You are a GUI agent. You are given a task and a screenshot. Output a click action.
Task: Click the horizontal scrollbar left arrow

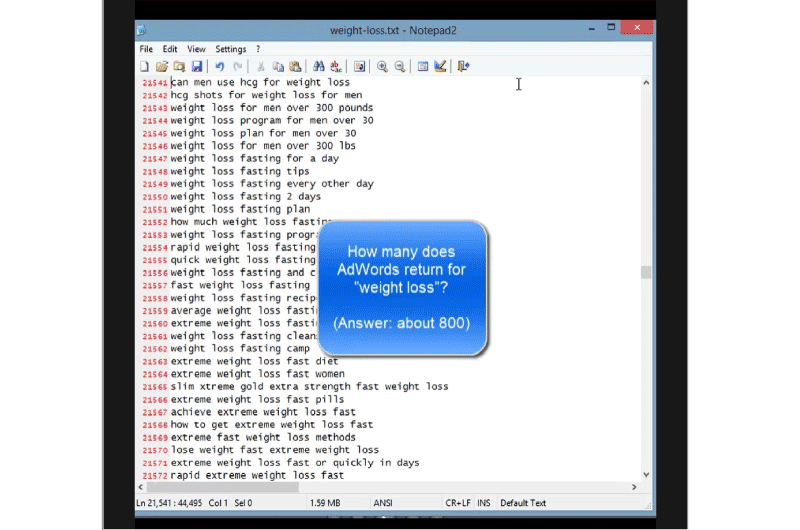(x=141, y=487)
